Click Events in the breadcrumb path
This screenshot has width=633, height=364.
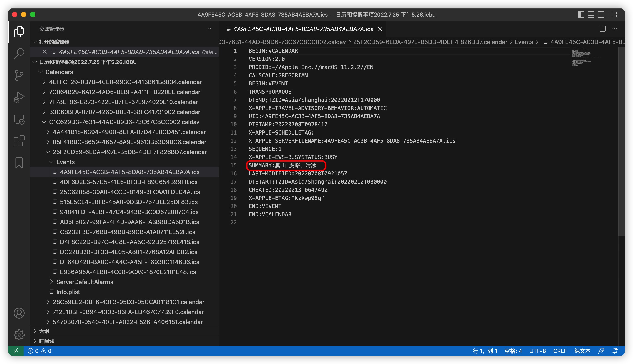pos(524,42)
